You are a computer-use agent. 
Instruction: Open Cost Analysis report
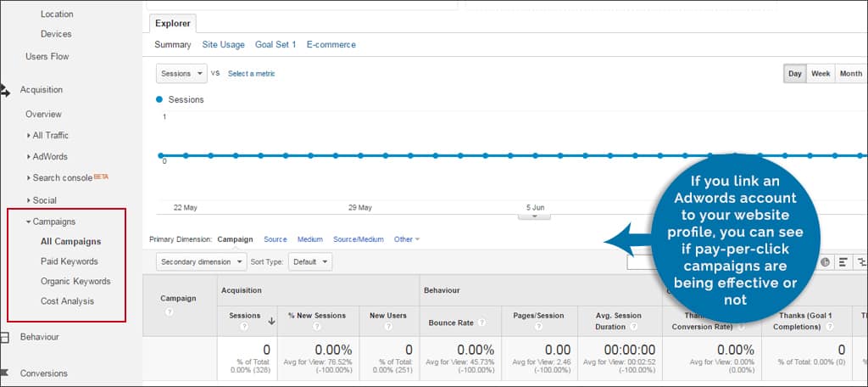tap(67, 301)
